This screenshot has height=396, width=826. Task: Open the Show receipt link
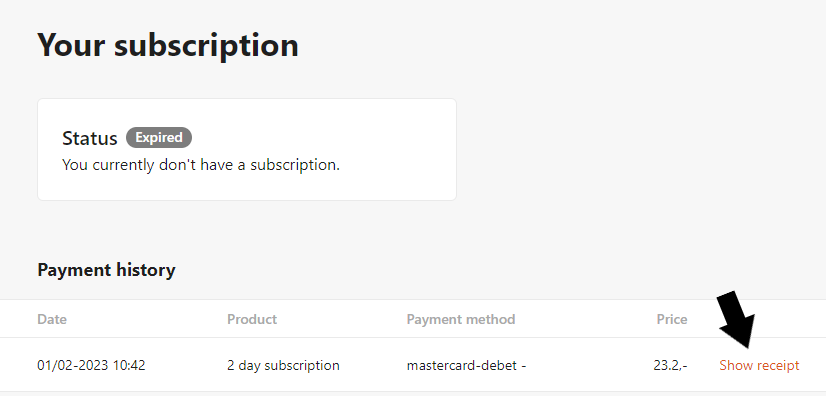(759, 365)
